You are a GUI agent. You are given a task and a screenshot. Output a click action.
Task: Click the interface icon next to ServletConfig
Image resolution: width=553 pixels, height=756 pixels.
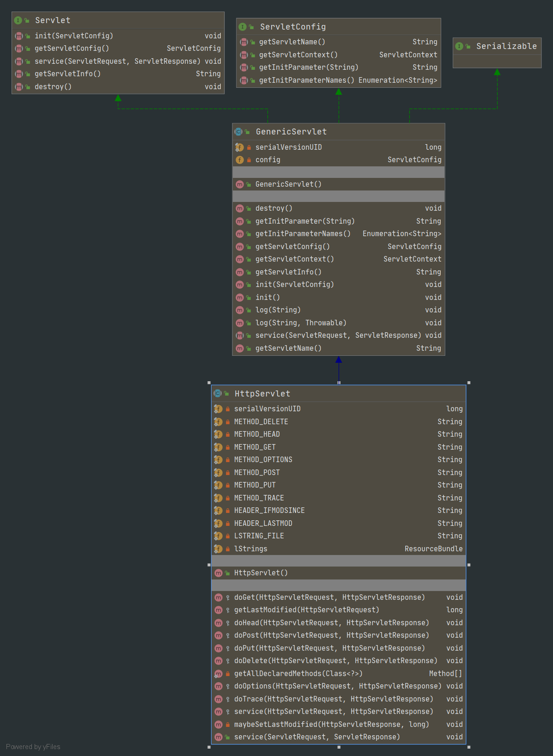click(x=243, y=27)
